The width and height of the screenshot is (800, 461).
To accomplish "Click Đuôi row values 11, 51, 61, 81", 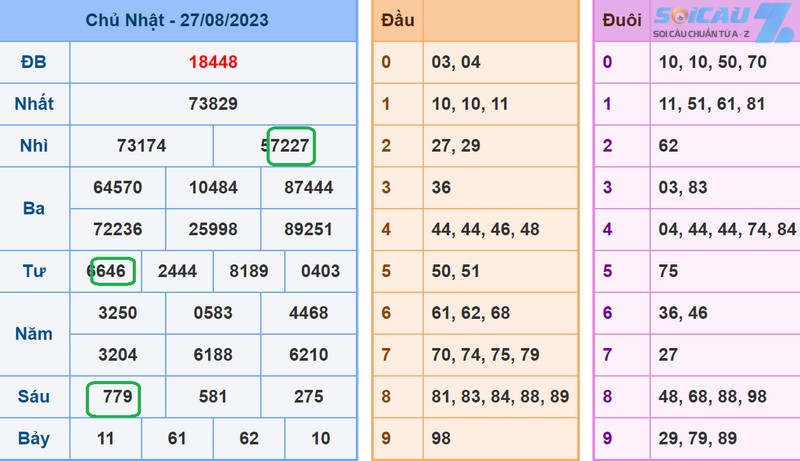I will (712, 104).
